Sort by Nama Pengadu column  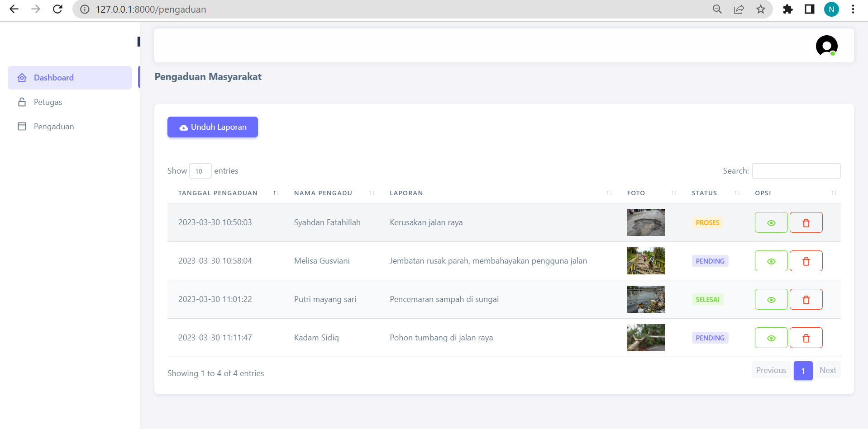point(331,193)
